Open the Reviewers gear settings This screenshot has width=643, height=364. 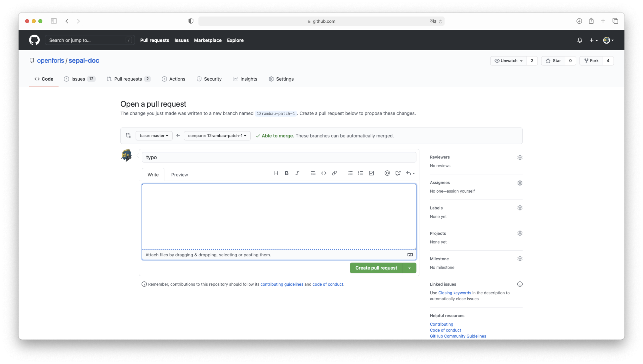coord(520,158)
